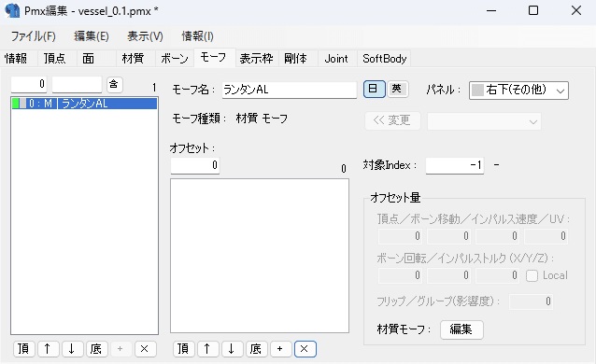This screenshot has height=364, width=596.
Task: Move morph down in morph list
Action: pyautogui.click(x=71, y=349)
